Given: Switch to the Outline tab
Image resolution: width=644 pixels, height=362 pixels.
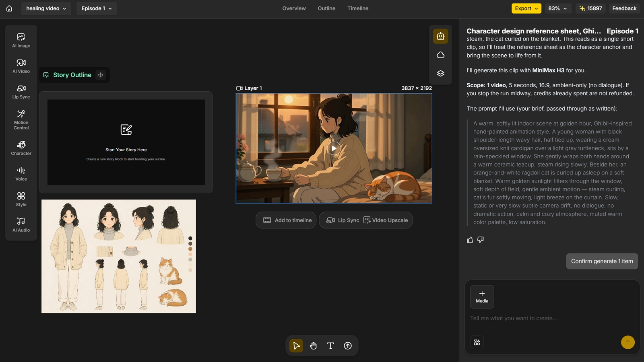Looking at the screenshot, I should point(326,8).
